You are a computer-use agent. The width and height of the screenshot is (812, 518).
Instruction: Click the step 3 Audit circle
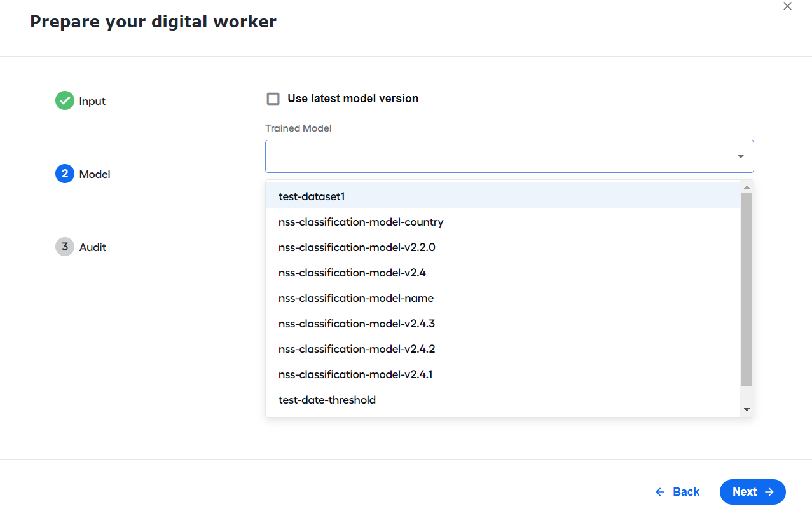pos(65,247)
